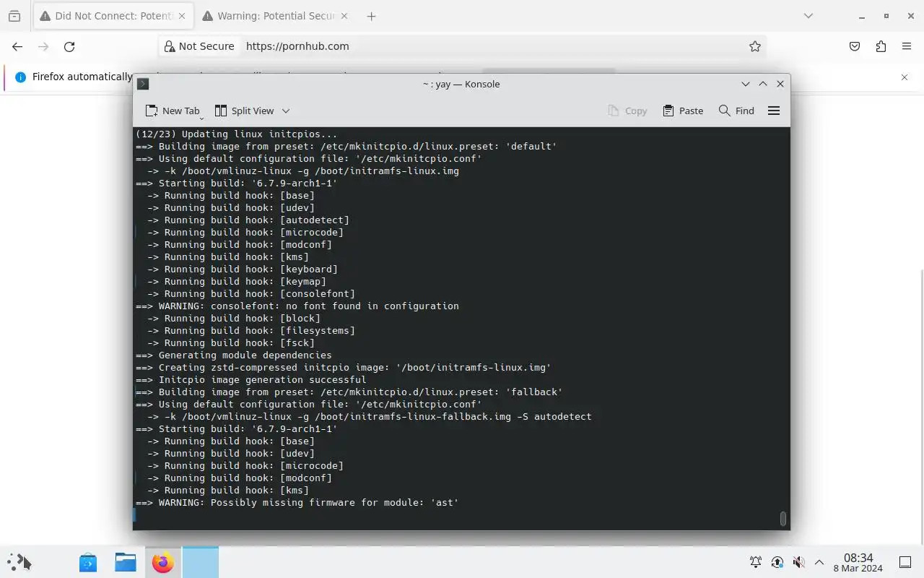Click the Show Desktop button in panel
The width and height of the screenshot is (924, 578).
tap(905, 562)
